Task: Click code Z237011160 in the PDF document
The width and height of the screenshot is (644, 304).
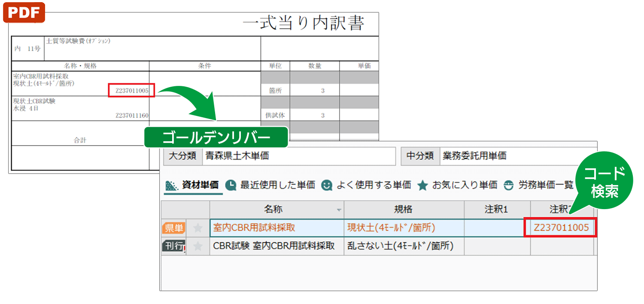Action: click(132, 116)
